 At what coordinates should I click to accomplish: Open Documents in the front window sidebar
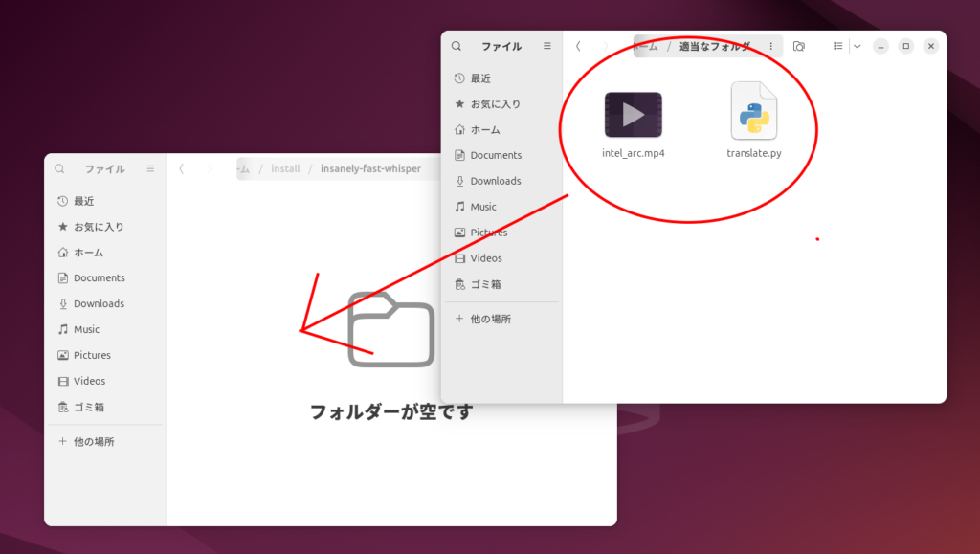coord(495,155)
